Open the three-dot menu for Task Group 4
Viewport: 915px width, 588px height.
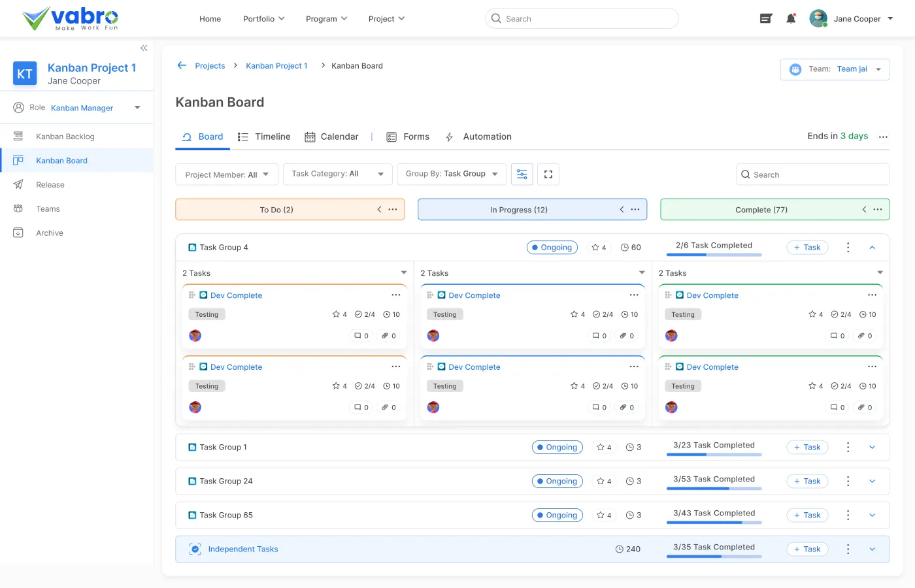pyautogui.click(x=848, y=248)
